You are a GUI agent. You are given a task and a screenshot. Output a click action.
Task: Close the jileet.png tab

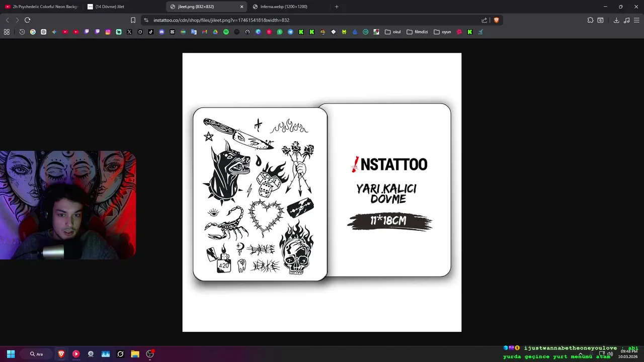pyautogui.click(x=242, y=7)
